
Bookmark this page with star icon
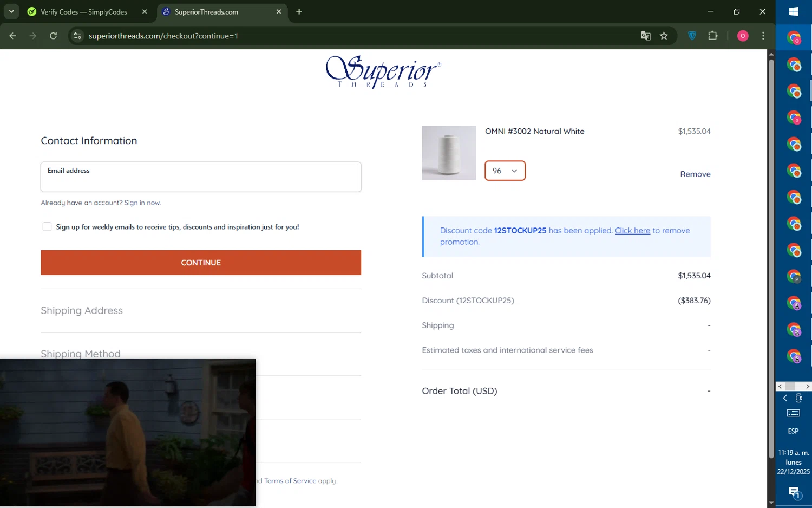point(664,36)
